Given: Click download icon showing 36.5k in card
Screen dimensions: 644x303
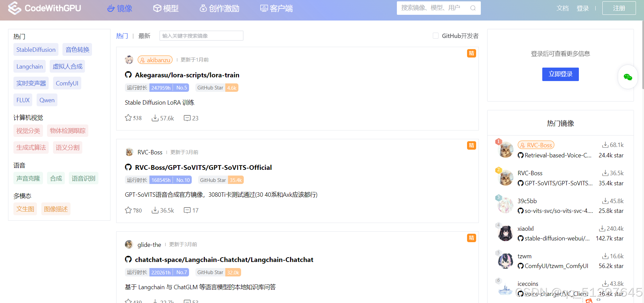Looking at the screenshot, I should click(155, 210).
